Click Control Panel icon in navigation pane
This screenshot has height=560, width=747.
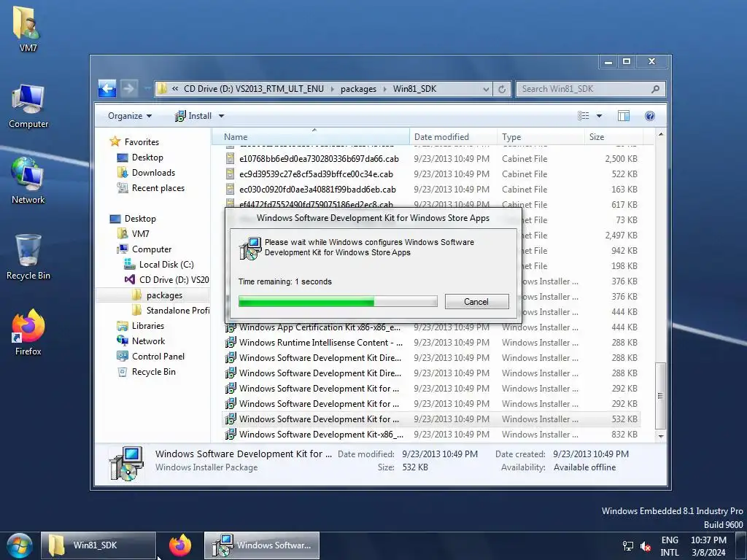pos(123,356)
